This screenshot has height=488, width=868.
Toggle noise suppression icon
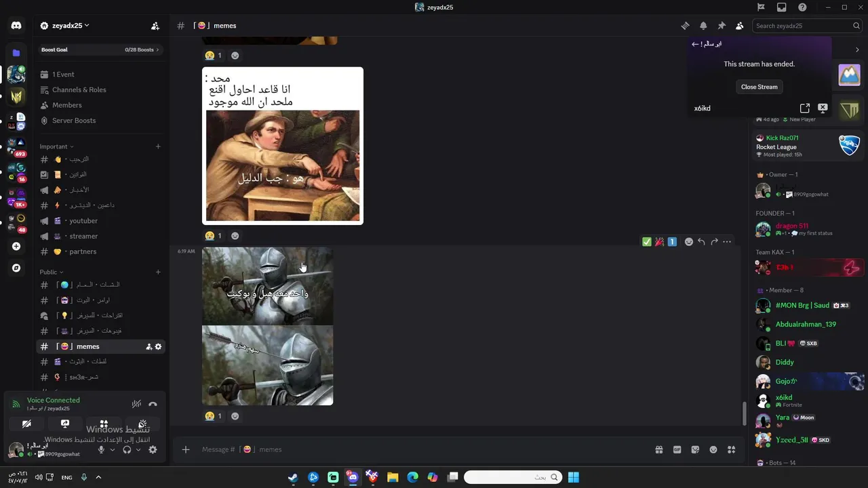tap(136, 404)
